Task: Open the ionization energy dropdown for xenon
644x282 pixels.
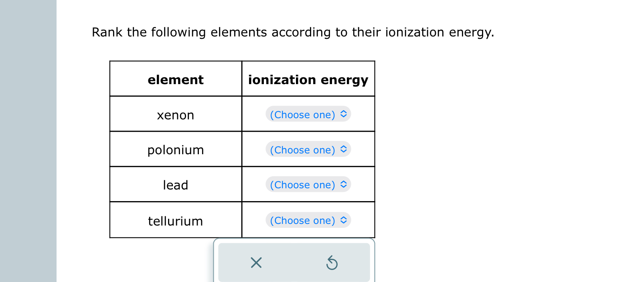Action: [x=308, y=114]
